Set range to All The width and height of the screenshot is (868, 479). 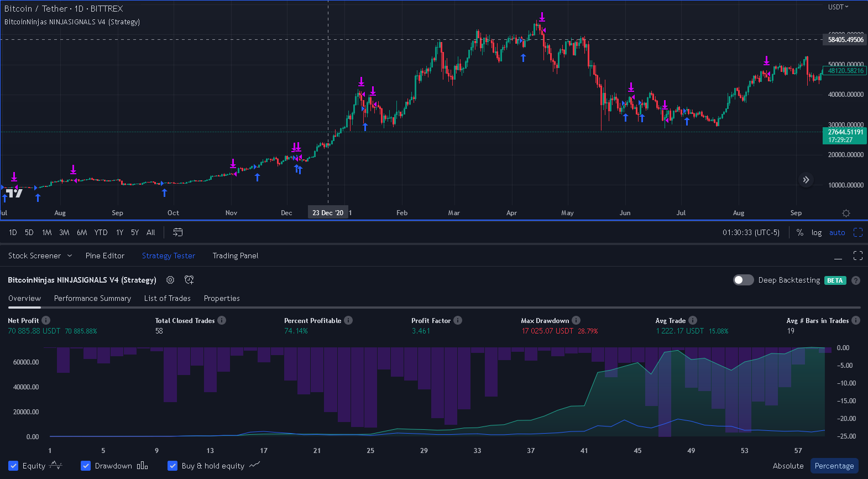coord(151,232)
